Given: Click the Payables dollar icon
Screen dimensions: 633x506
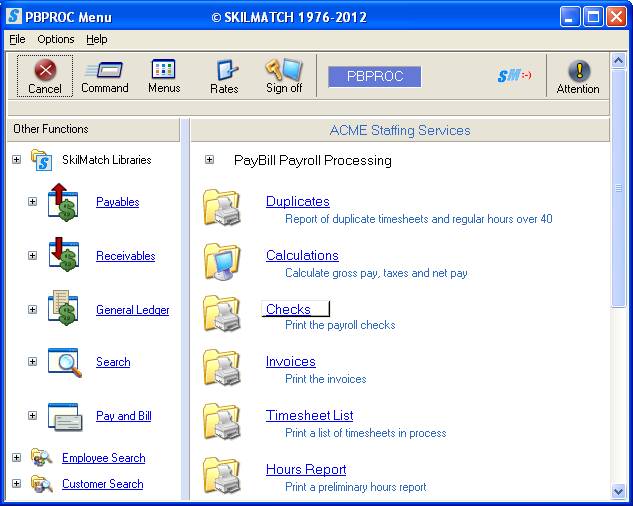Looking at the screenshot, I should (x=63, y=202).
